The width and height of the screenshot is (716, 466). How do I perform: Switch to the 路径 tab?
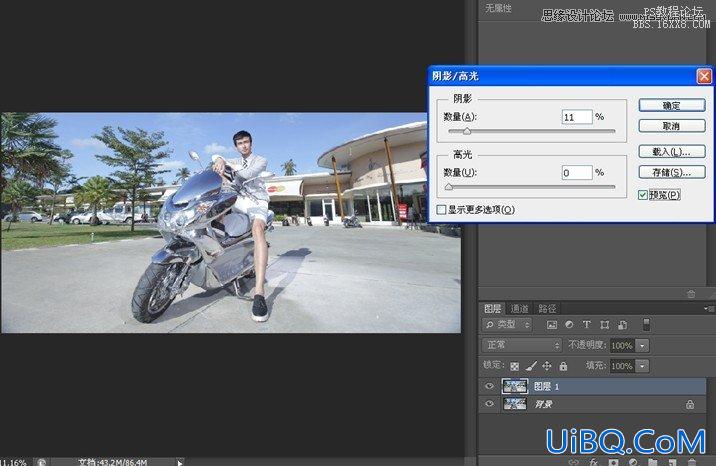pyautogui.click(x=547, y=309)
